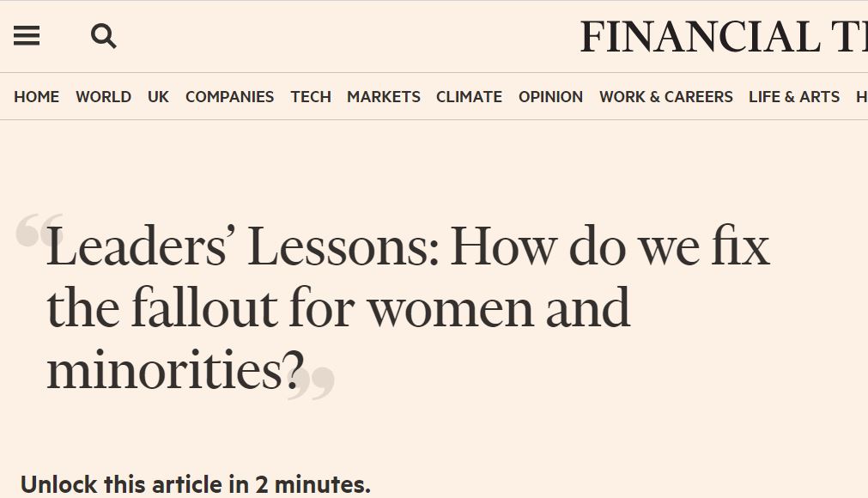Click the headline line "the fallout for women and"
Viewport: 868px width, 498px height.
coord(339,307)
